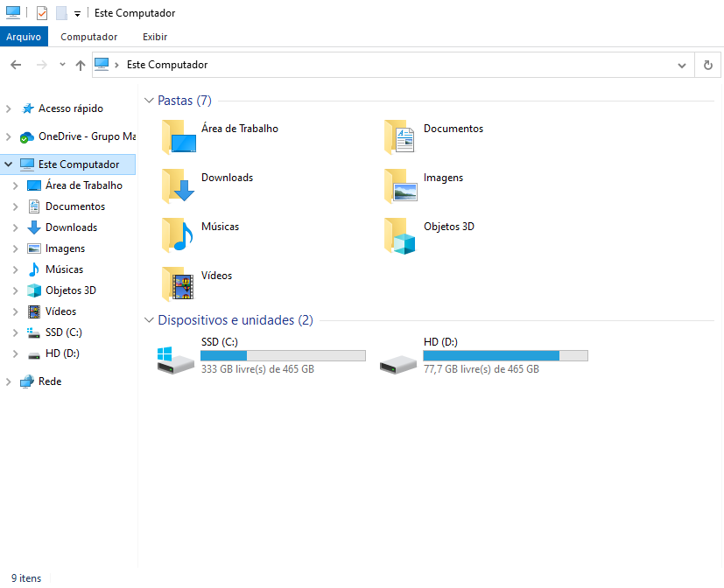The width and height of the screenshot is (724, 588).
Task: Go forward with the forward arrow
Action: 41,65
